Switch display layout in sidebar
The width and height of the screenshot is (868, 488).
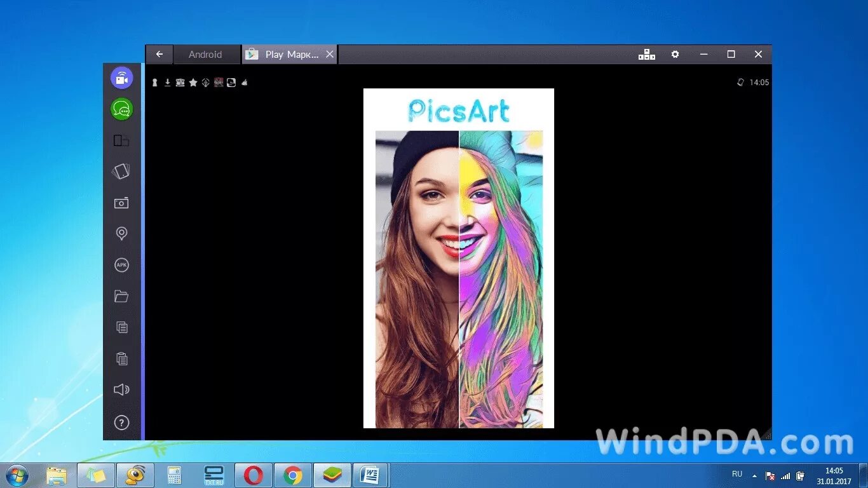[x=121, y=140]
